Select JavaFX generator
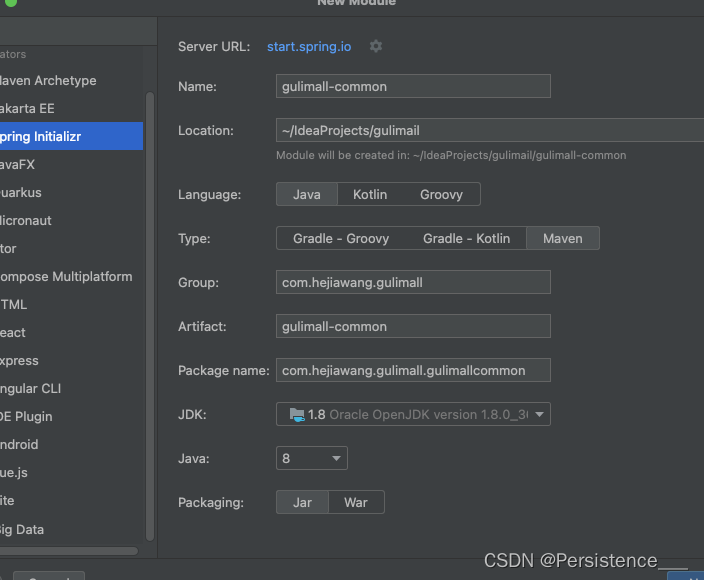Image resolution: width=704 pixels, height=580 pixels. click(71, 164)
